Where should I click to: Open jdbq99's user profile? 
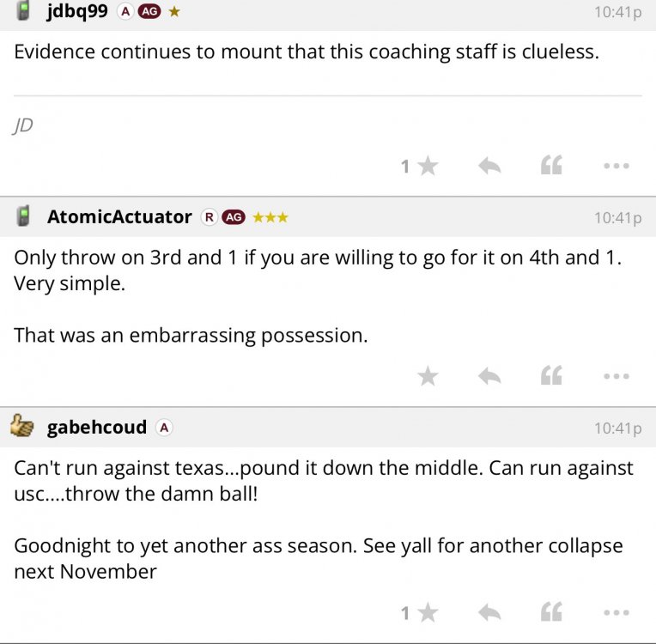[77, 12]
